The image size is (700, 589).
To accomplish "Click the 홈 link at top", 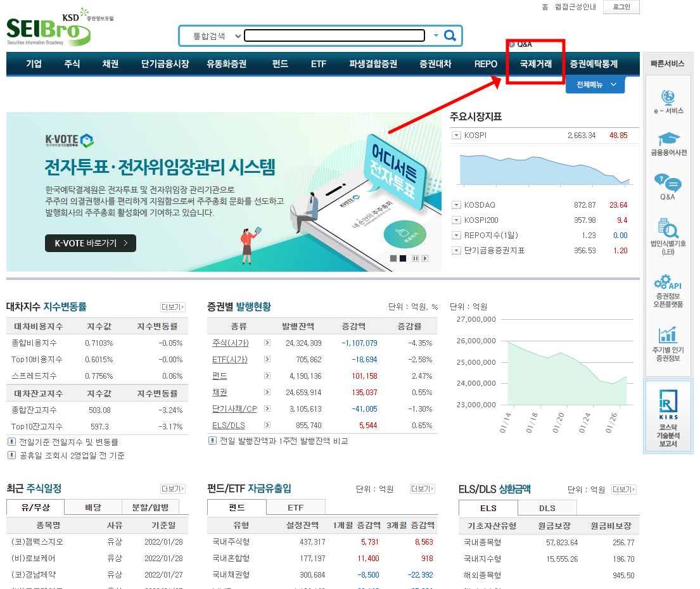I will [x=545, y=7].
